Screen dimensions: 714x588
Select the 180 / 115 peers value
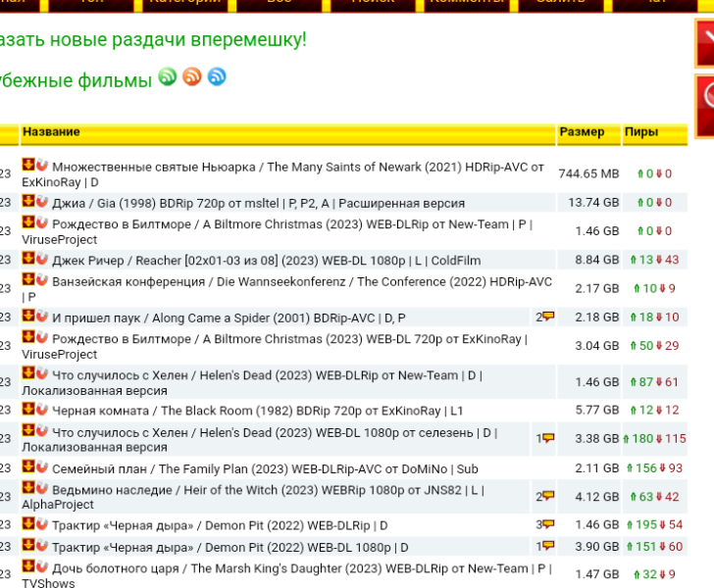click(x=654, y=439)
